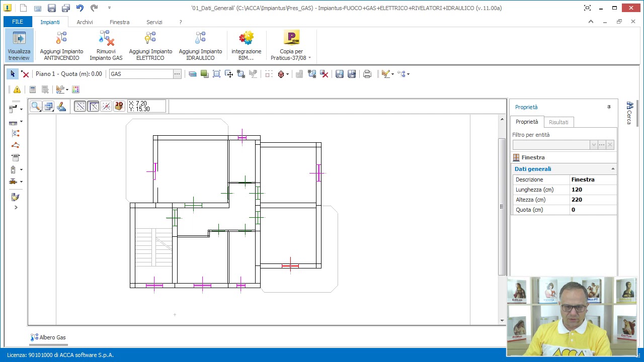The image size is (644, 362).
Task: Switch to Servizi ribbon tab
Action: [x=154, y=22]
